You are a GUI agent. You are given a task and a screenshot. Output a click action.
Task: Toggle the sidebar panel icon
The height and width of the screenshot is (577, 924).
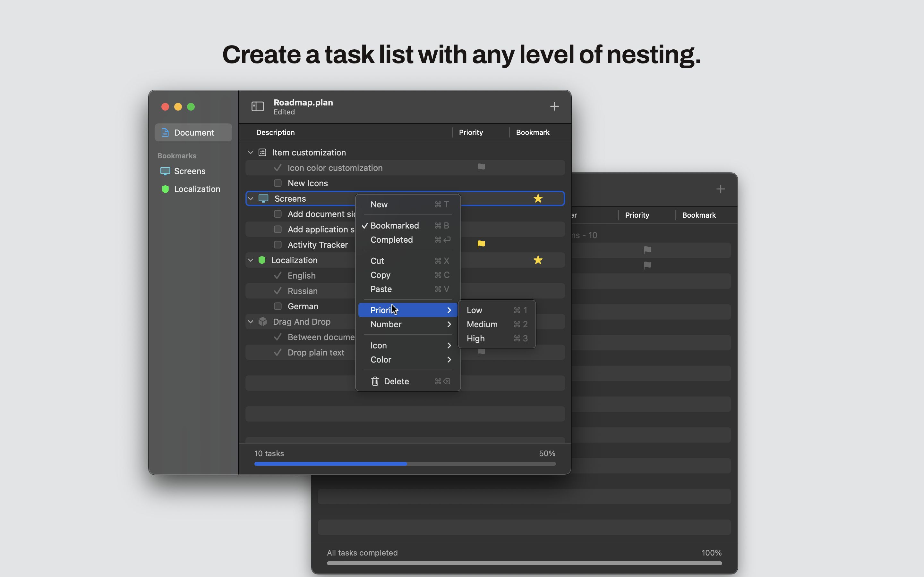point(257,106)
